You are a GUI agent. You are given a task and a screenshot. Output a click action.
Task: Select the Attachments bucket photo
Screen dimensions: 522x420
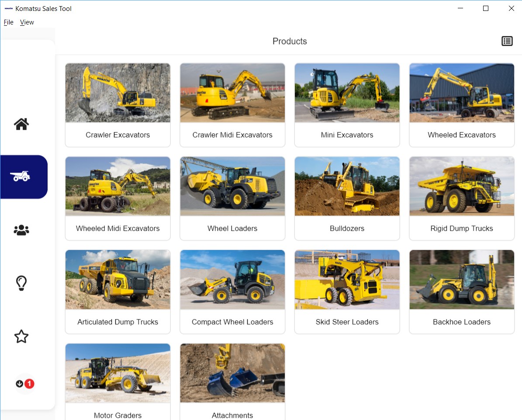[x=232, y=373]
